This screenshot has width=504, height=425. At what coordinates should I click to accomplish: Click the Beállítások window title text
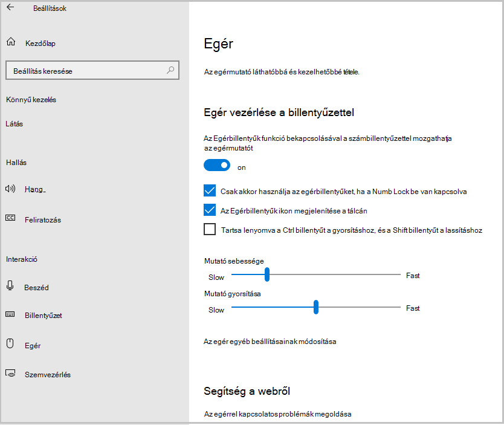[50, 8]
